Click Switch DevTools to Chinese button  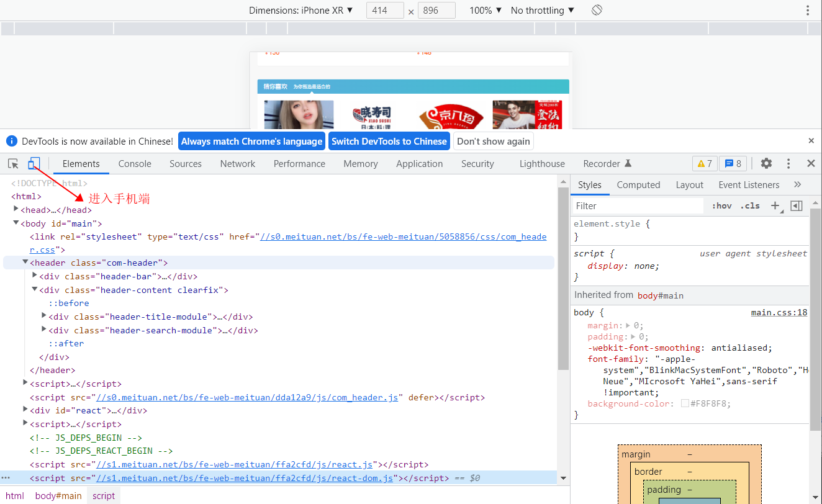click(x=389, y=141)
